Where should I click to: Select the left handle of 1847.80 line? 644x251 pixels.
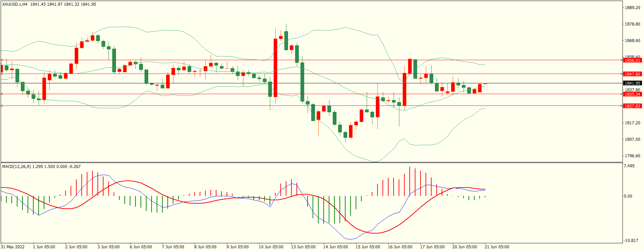coord(2,74)
